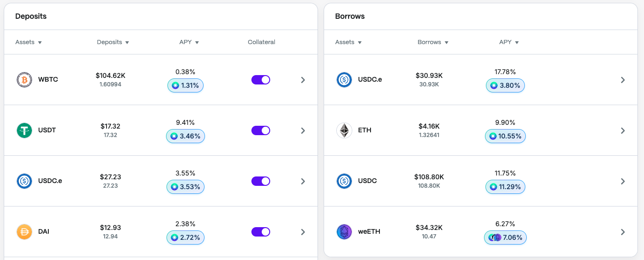Click the 7.06% weETH reward badge
This screenshot has width=644, height=260.
coord(505,237)
